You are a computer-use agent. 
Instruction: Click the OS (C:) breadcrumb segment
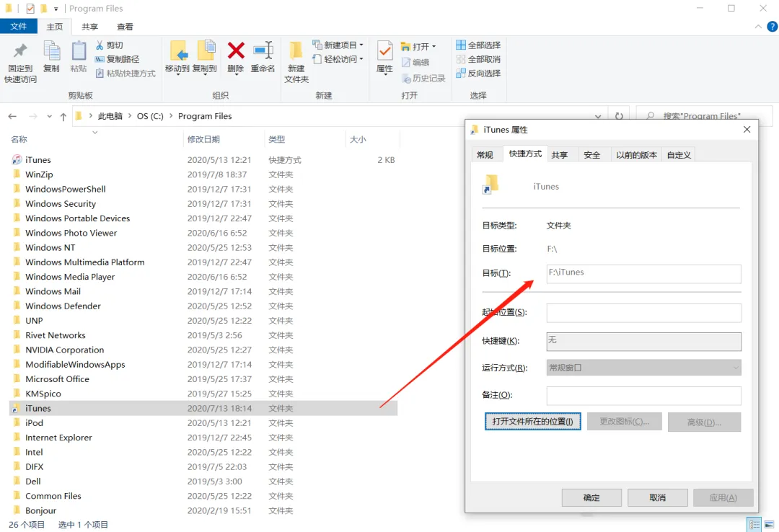pyautogui.click(x=150, y=116)
